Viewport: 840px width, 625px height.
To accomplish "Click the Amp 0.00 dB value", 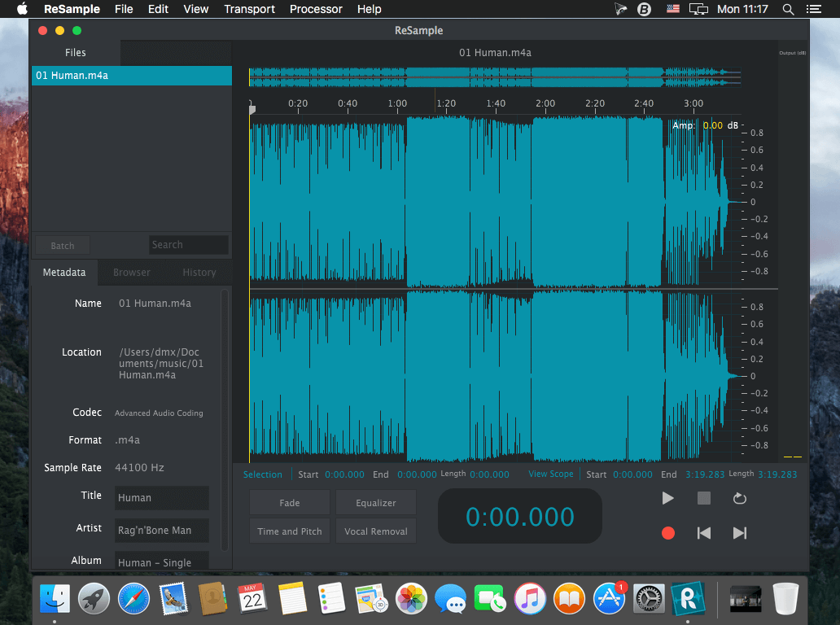I will (712, 125).
